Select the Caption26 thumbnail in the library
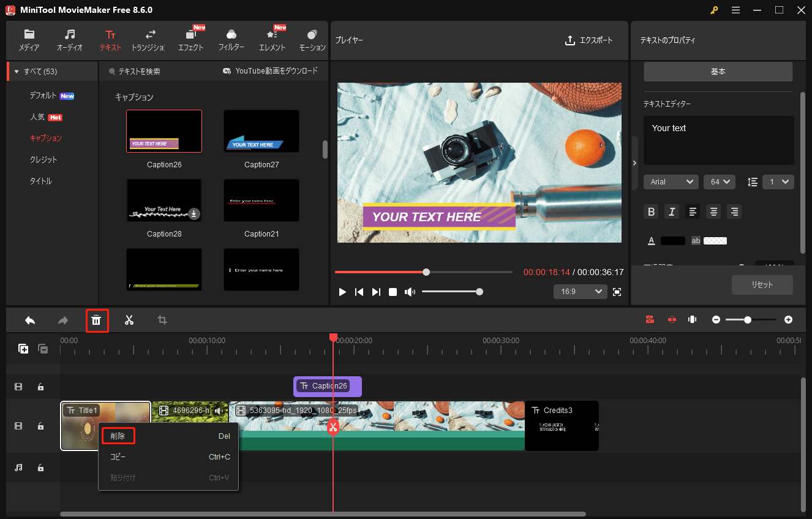The width and height of the screenshot is (812, 519). coord(164,131)
